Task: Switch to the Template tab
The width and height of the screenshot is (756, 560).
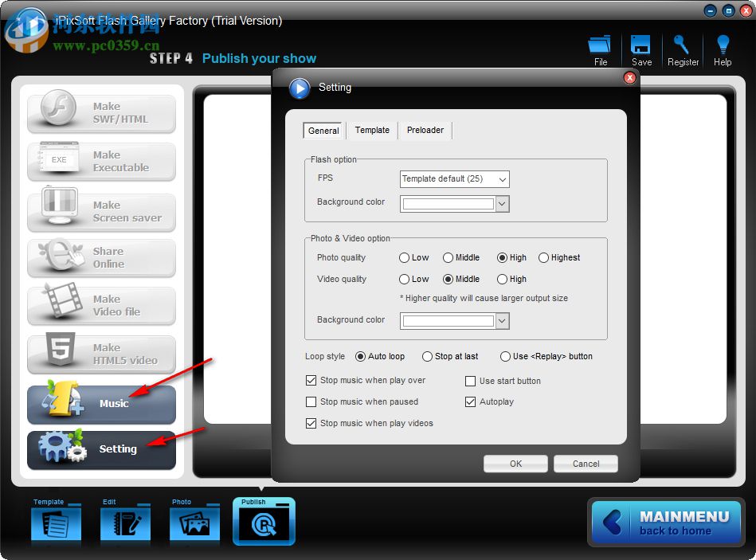Action: pyautogui.click(x=371, y=130)
